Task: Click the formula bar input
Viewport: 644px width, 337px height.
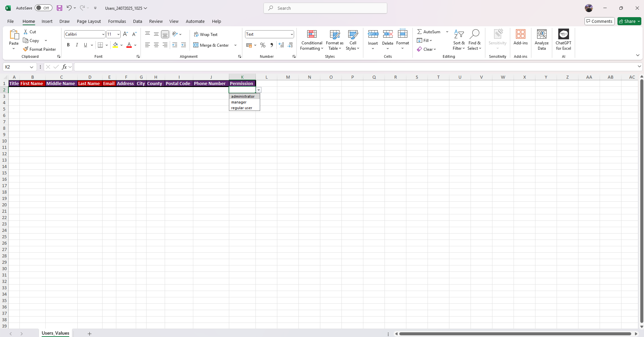Action: (355, 67)
